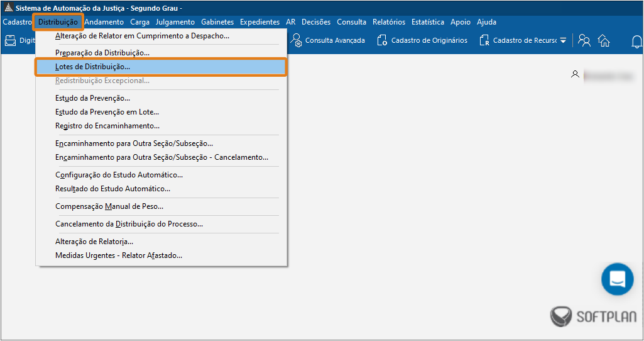Open the Relatórios menu
The width and height of the screenshot is (644, 341).
coord(389,22)
